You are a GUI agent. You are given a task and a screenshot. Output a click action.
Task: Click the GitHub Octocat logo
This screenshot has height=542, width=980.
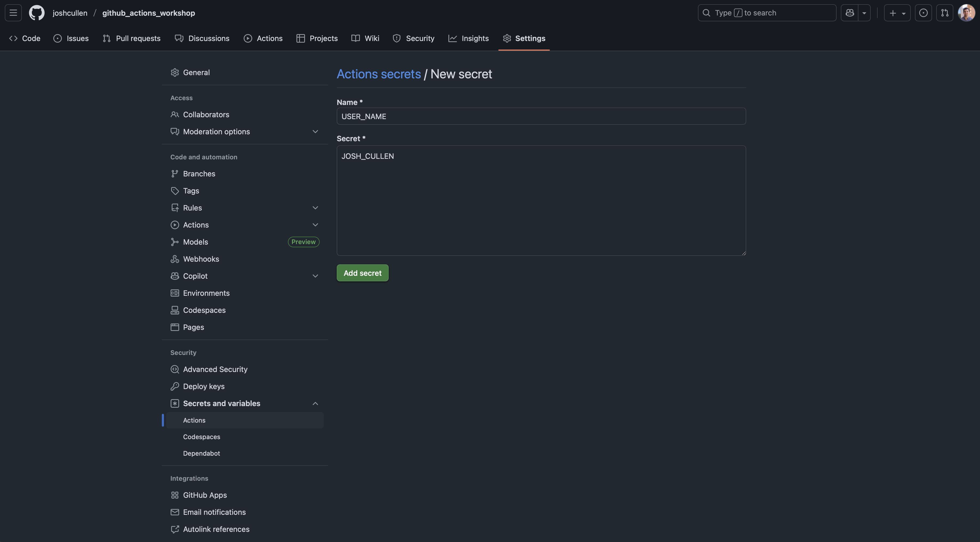(37, 13)
